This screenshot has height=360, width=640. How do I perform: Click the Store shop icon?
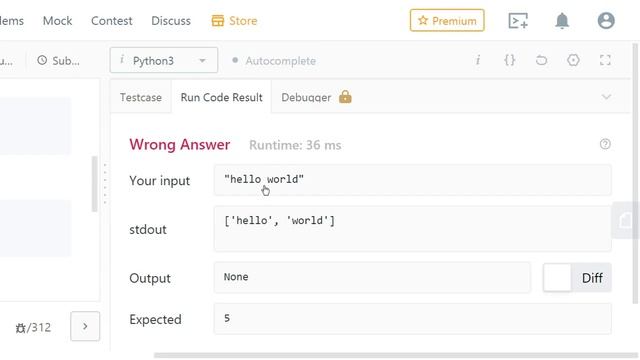coord(218,21)
